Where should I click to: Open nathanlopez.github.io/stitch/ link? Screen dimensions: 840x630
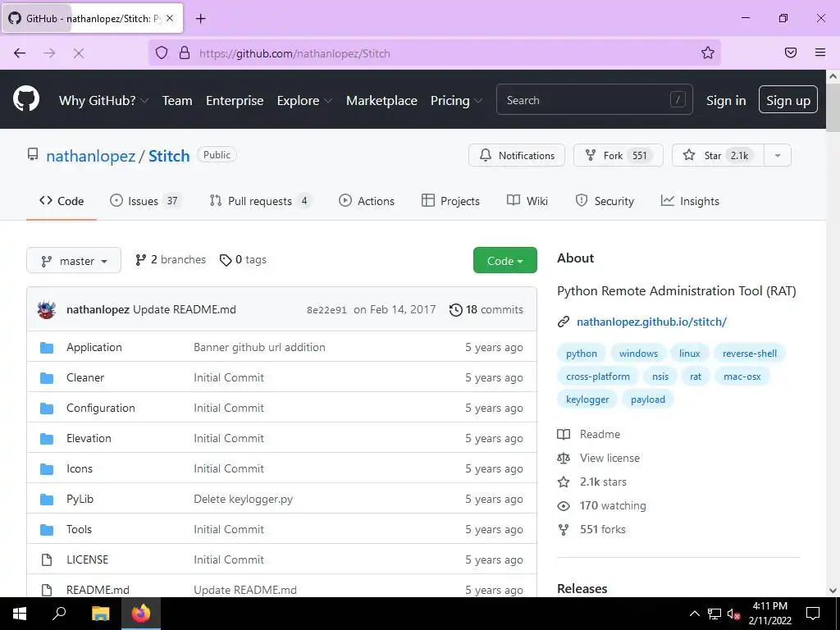[651, 322]
